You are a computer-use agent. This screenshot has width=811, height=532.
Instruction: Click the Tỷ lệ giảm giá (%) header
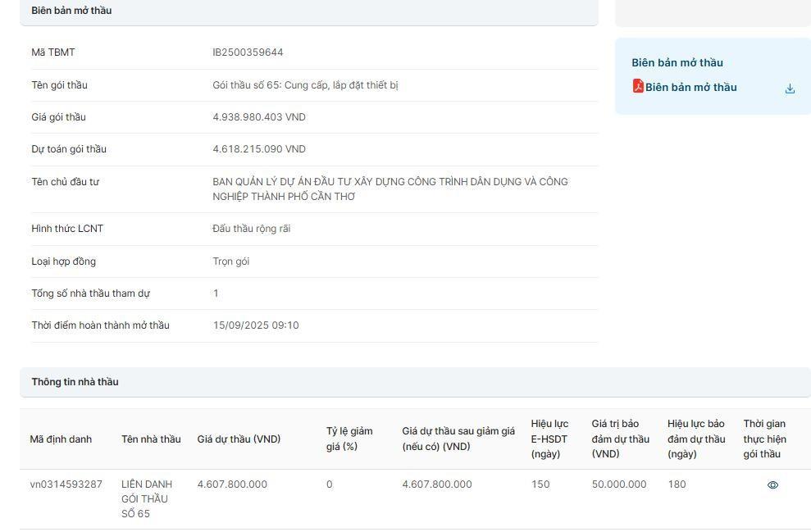[x=349, y=439]
